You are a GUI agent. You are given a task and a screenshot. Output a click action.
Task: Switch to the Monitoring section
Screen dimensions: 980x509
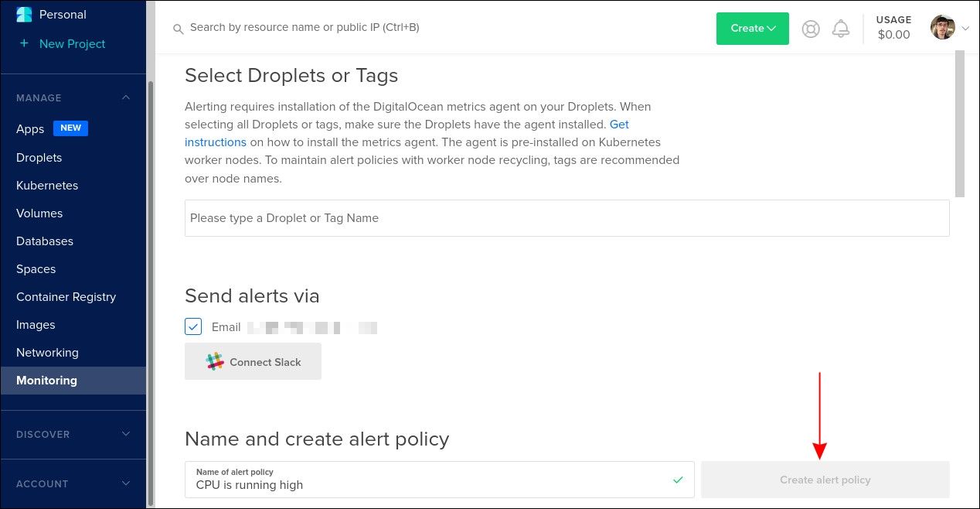point(46,380)
